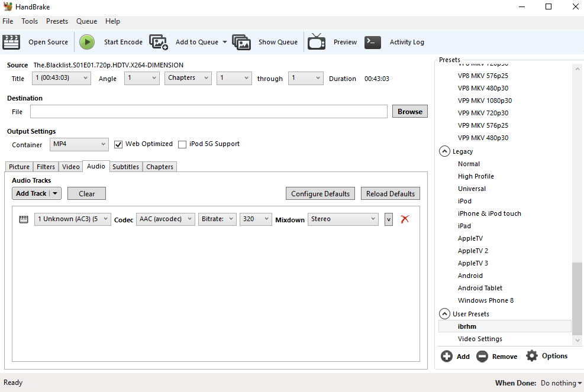
Task: Click the Preview television icon
Action: pyautogui.click(x=317, y=42)
